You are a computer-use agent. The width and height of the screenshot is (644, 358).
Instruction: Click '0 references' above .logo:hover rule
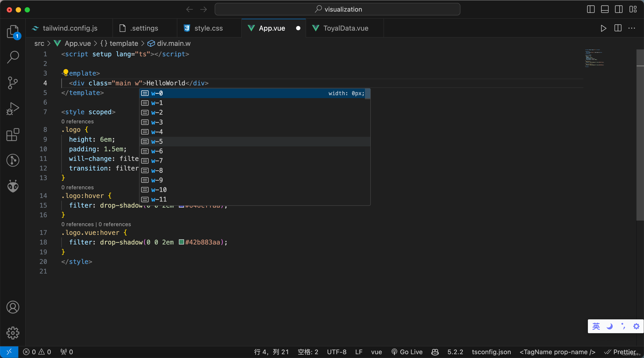click(x=78, y=187)
